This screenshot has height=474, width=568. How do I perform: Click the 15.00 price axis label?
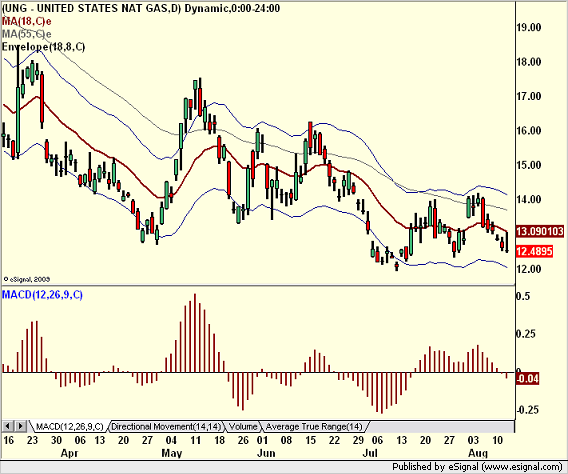pos(529,165)
